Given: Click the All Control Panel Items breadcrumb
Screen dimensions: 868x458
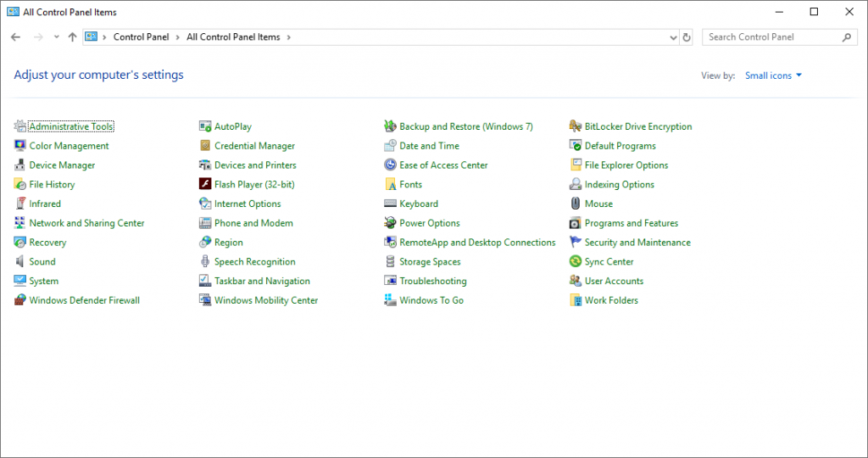Looking at the screenshot, I should click(233, 37).
